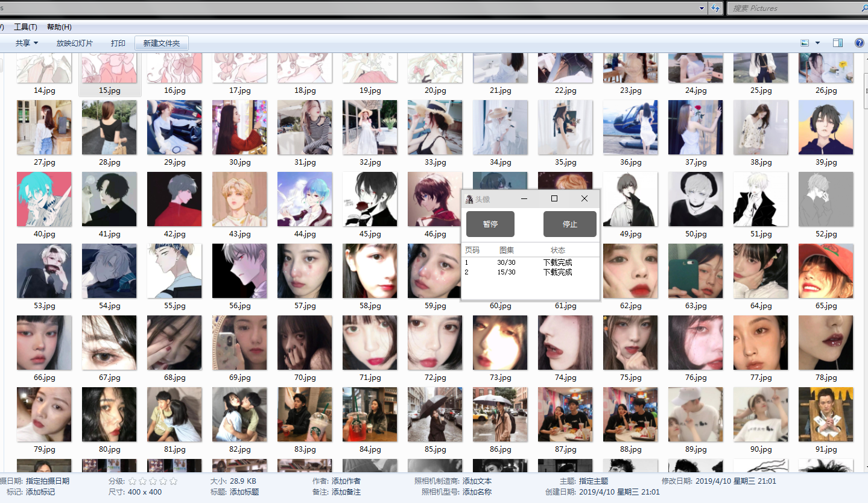Click the change view icon

click(805, 43)
